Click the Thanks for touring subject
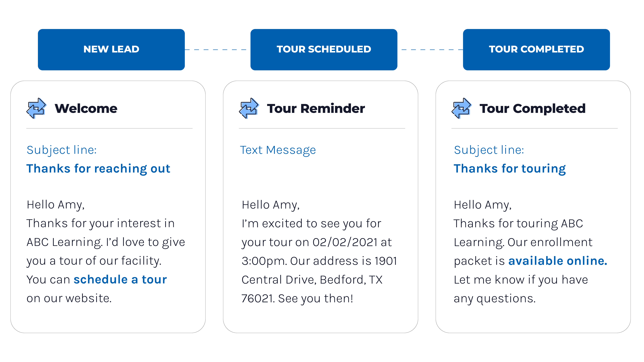 (509, 169)
